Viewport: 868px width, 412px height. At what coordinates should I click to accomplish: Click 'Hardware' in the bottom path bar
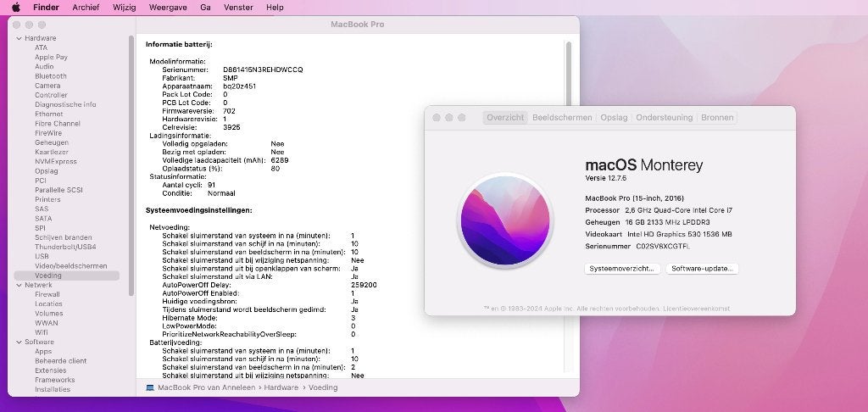click(281, 387)
